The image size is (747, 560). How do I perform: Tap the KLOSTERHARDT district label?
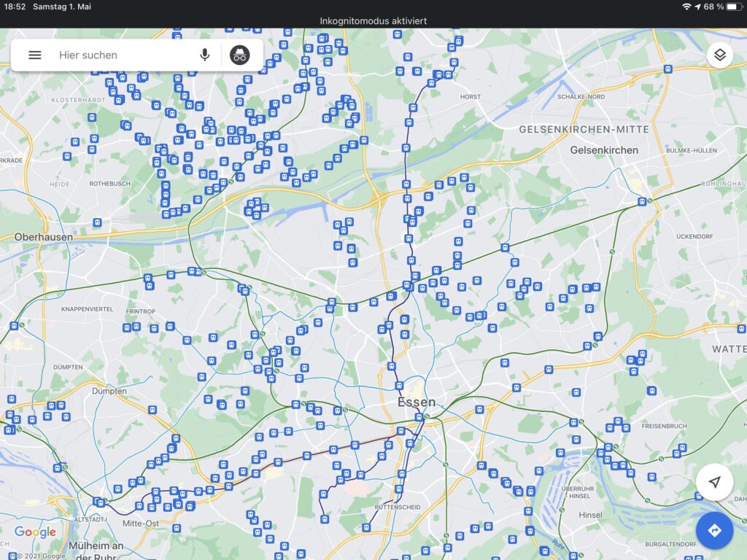click(77, 99)
